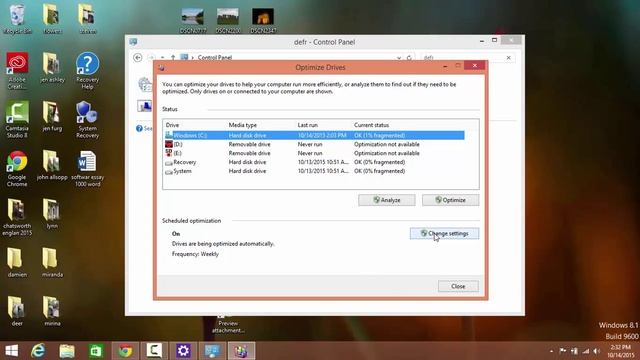Viewport: 640px width, 360px height.
Task: Open the Camtasia Studio 8 desktop shortcut
Action: coord(17,119)
